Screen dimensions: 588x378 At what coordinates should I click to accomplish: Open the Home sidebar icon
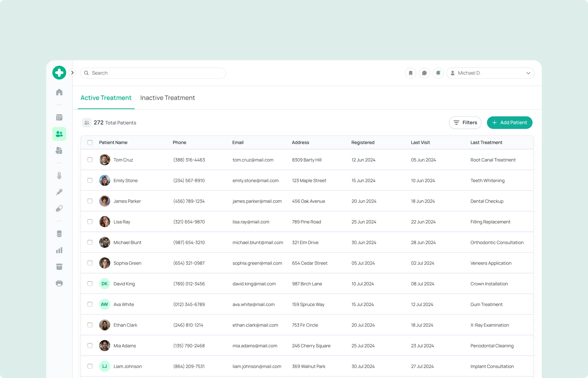pyautogui.click(x=59, y=92)
